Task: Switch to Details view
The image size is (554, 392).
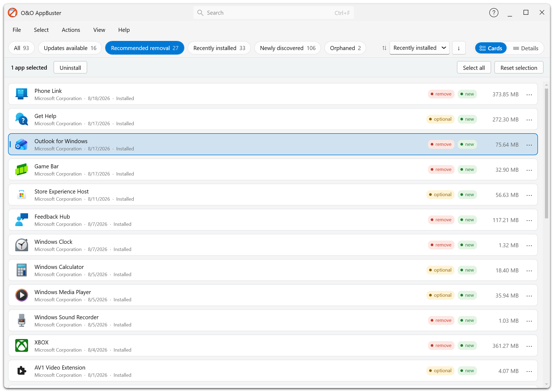Action: pyautogui.click(x=526, y=48)
